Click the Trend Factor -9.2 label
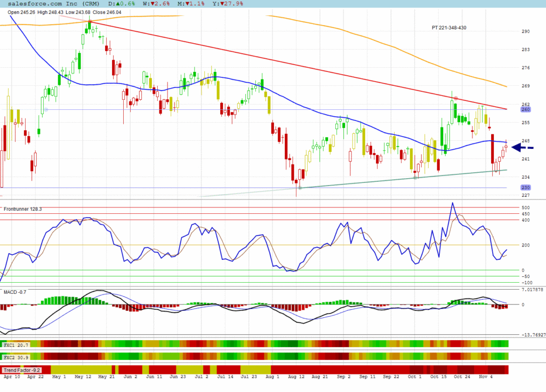 (22, 370)
